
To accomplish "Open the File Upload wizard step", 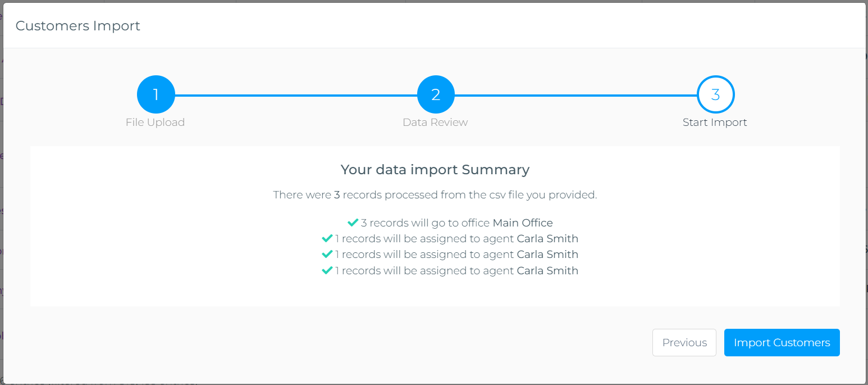I will point(156,122).
